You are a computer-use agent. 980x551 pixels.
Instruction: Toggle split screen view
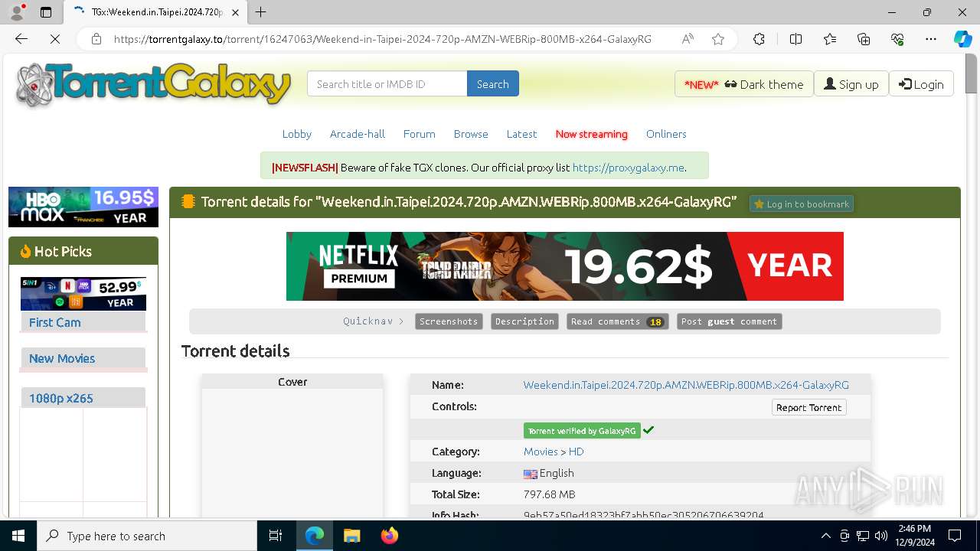click(x=795, y=39)
